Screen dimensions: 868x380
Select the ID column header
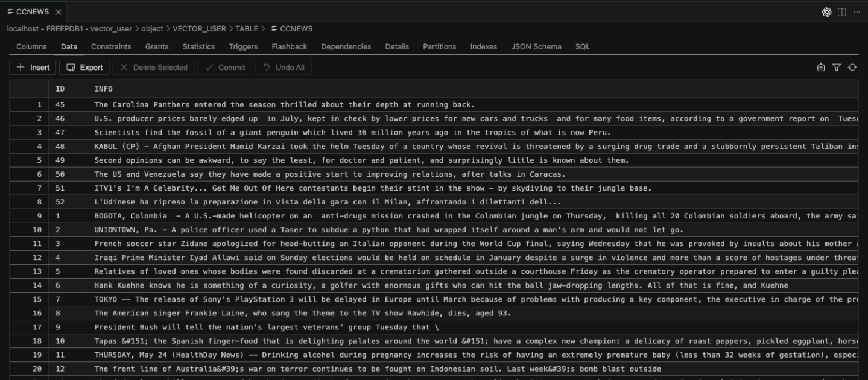pyautogui.click(x=59, y=89)
